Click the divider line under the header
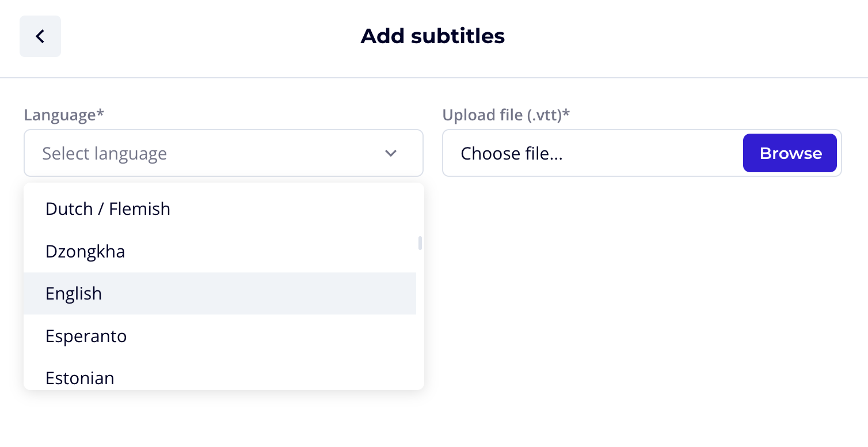868x447 pixels. pos(434,78)
